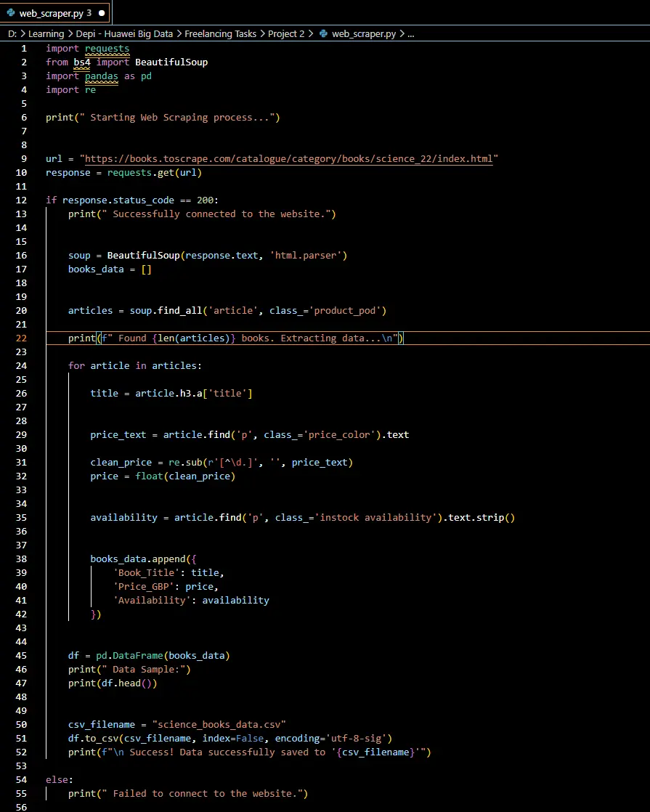Click 'BeautifulSoup' in the import line
Viewport: 650px width, 812px height.
tap(171, 62)
